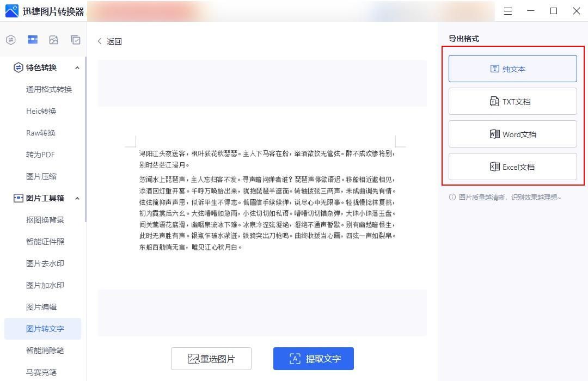
Task: Click the Excel文档 file icon
Action: (x=494, y=167)
